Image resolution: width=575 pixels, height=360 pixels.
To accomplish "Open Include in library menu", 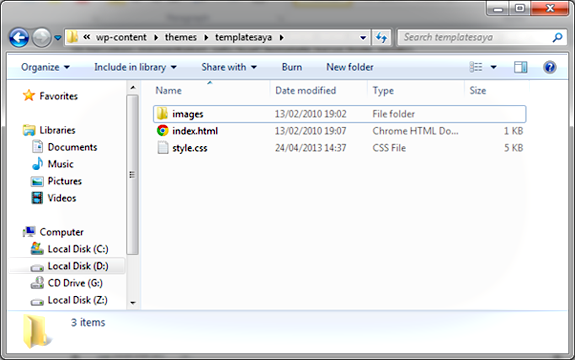I will 135,67.
